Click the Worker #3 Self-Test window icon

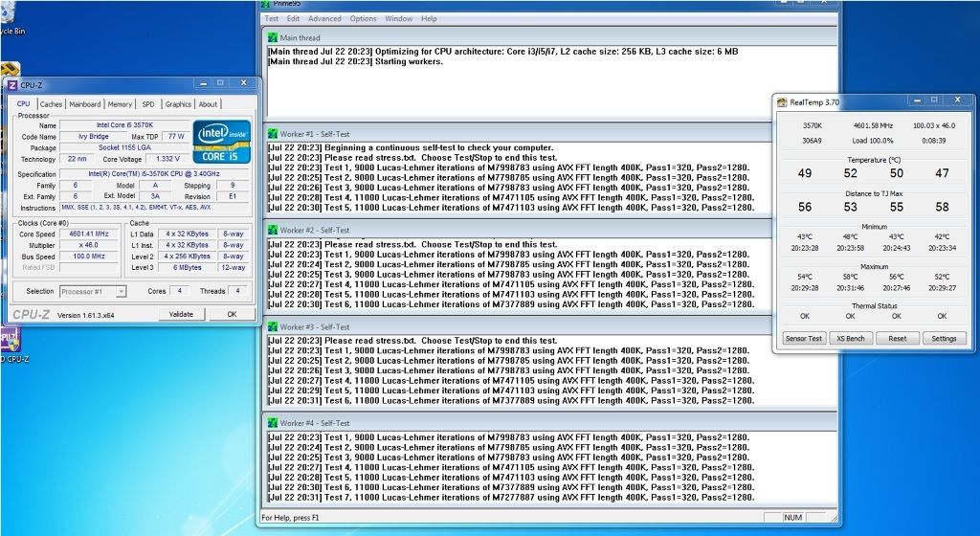tap(273, 326)
